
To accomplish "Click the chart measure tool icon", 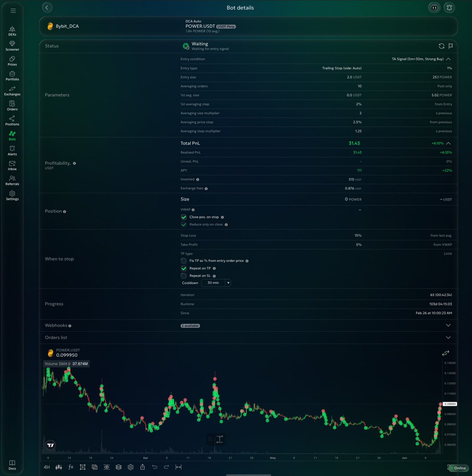I will coord(220,439).
